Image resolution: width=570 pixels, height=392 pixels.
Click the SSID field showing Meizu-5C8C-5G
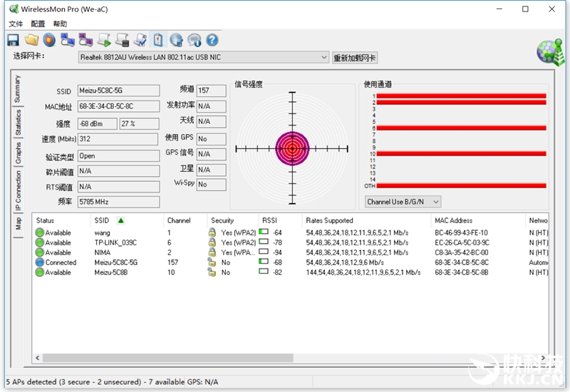click(x=118, y=91)
